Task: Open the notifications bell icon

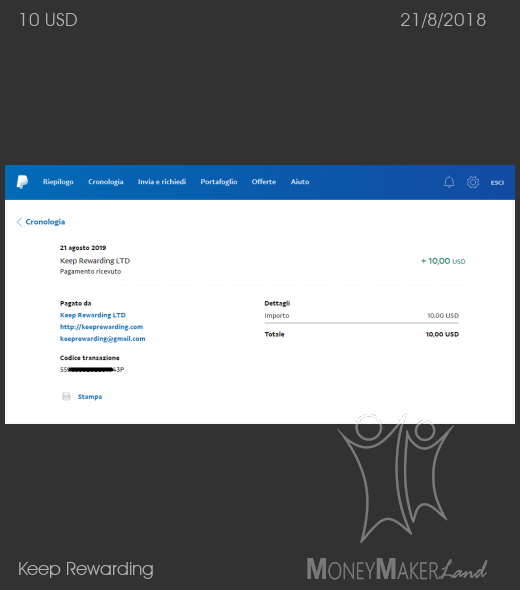Action: coord(449,182)
